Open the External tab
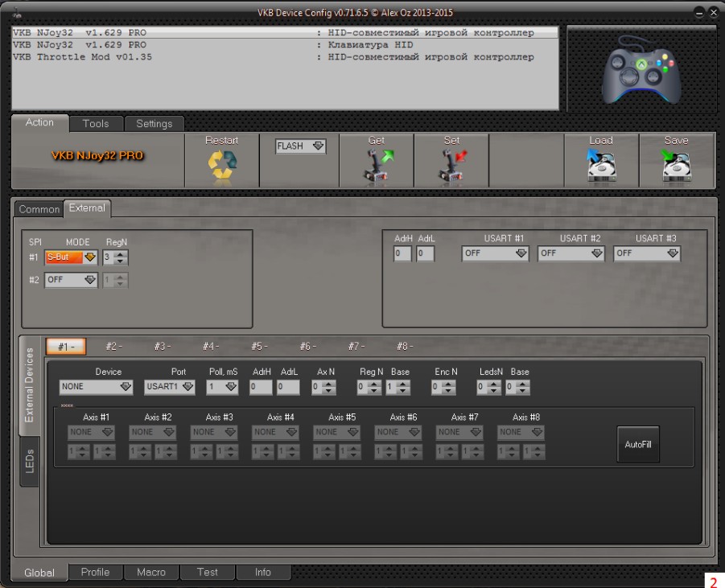The height and width of the screenshot is (588, 725). tap(87, 208)
